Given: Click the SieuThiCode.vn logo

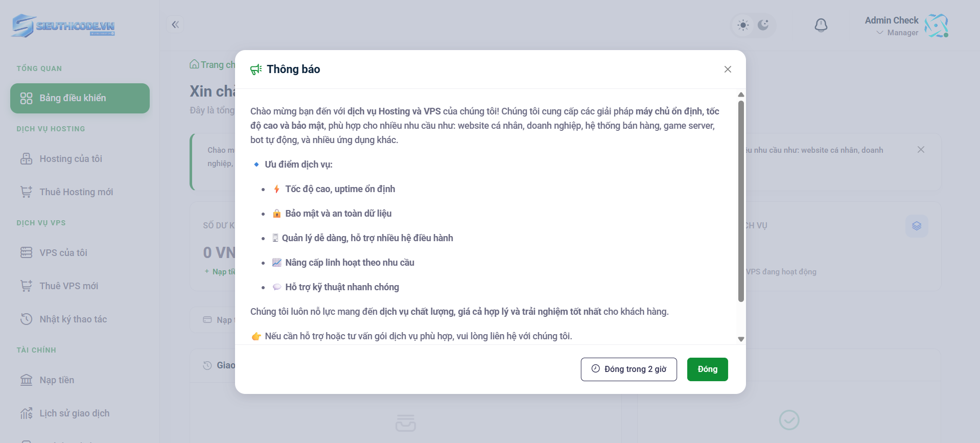Looking at the screenshot, I should tap(63, 26).
